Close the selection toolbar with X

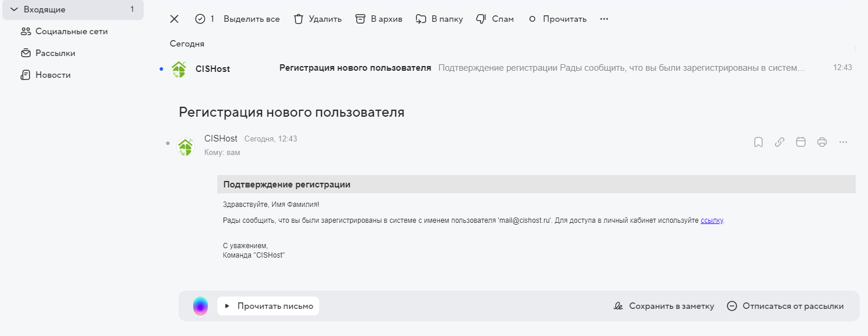[174, 19]
